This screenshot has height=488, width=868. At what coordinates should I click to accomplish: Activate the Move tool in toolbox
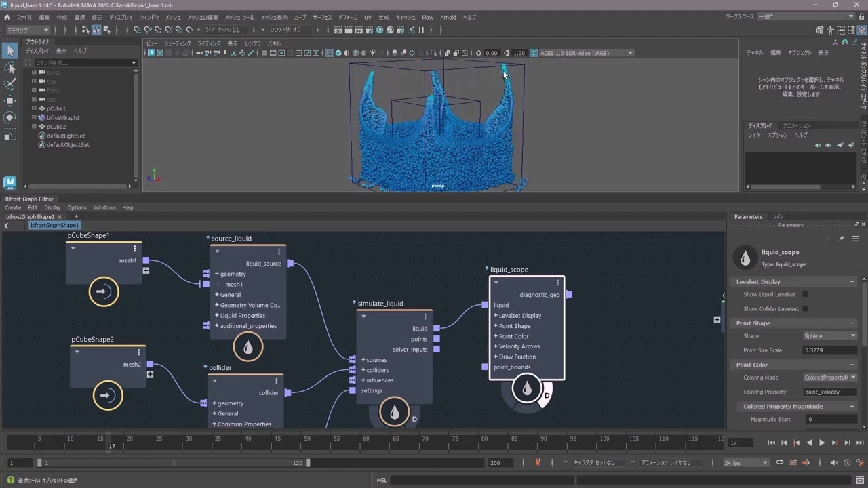[x=10, y=101]
